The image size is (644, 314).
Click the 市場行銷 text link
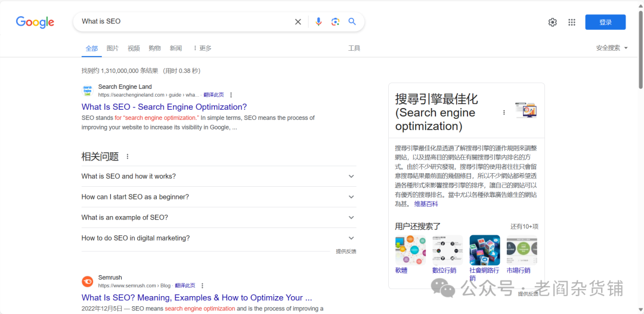click(518, 270)
